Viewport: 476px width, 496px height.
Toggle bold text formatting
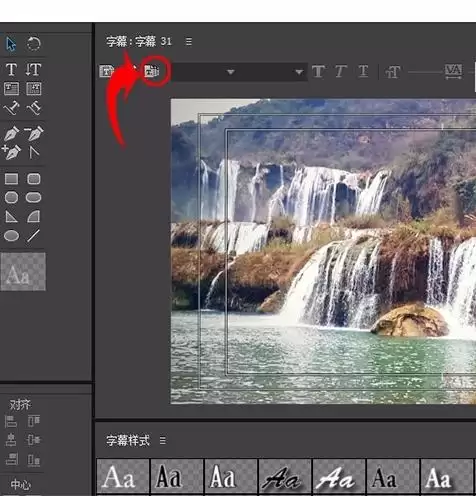tap(318, 71)
